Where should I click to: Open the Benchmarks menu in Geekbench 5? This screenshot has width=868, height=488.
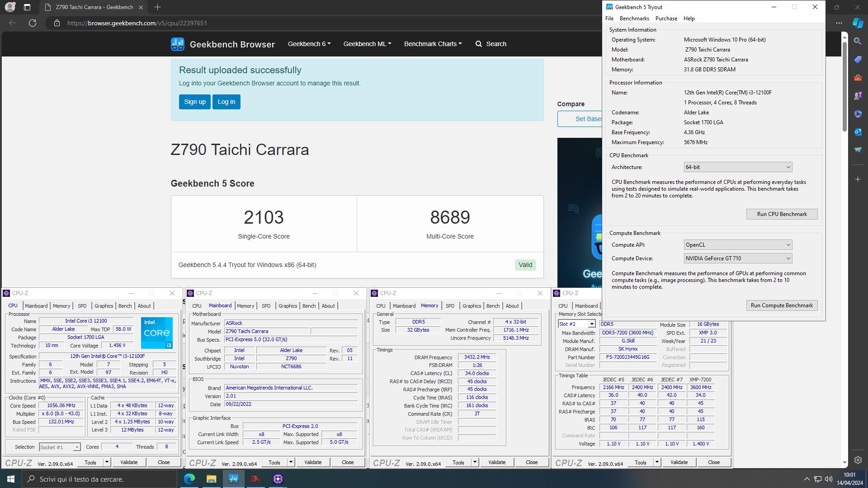[x=634, y=19]
